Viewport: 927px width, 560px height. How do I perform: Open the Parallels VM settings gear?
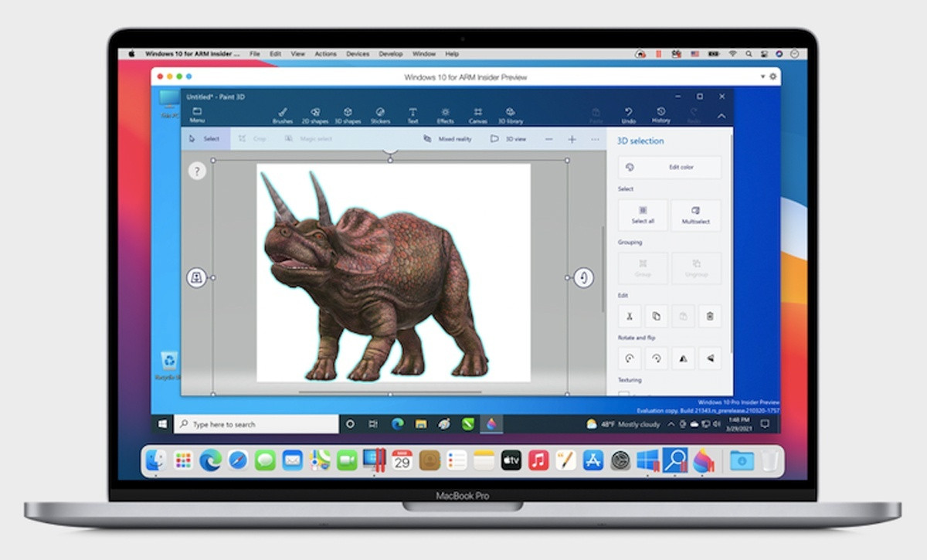(773, 77)
